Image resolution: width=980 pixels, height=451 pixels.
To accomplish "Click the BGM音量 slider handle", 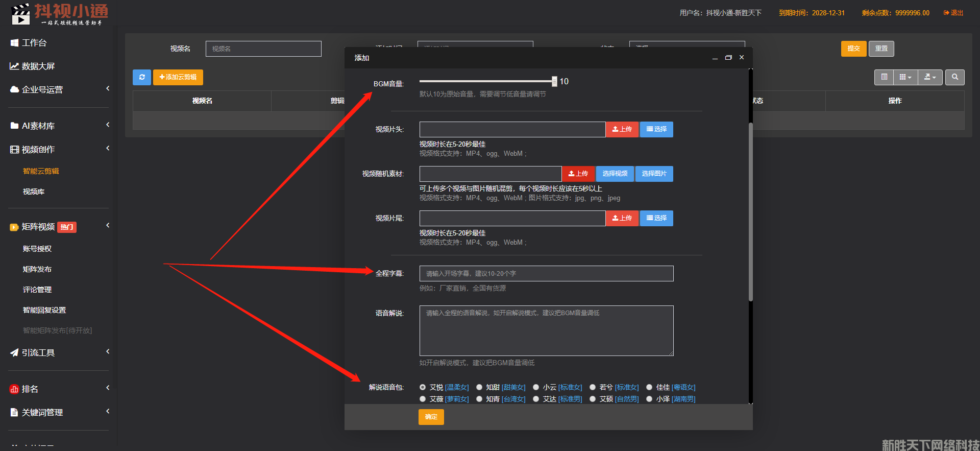I will pyautogui.click(x=554, y=81).
